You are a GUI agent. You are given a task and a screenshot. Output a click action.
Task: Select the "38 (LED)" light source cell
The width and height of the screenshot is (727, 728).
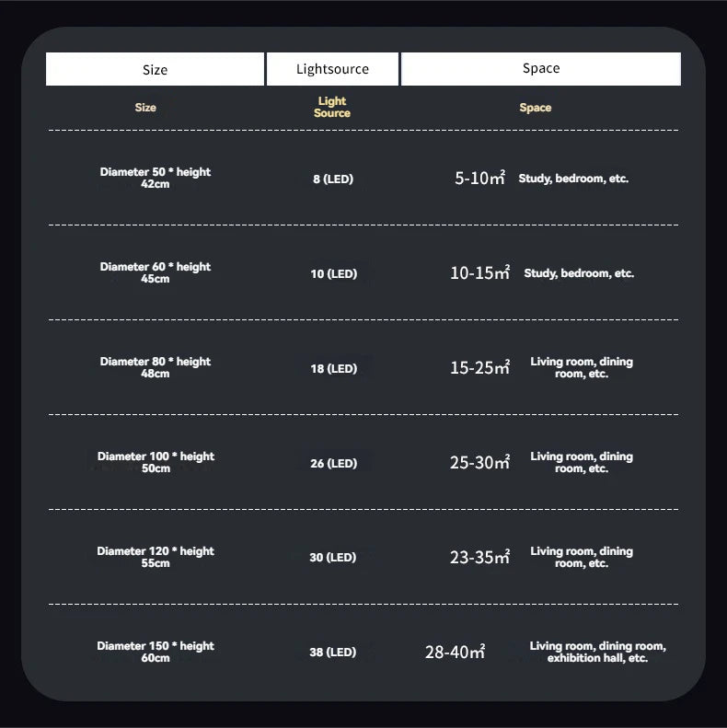click(332, 652)
